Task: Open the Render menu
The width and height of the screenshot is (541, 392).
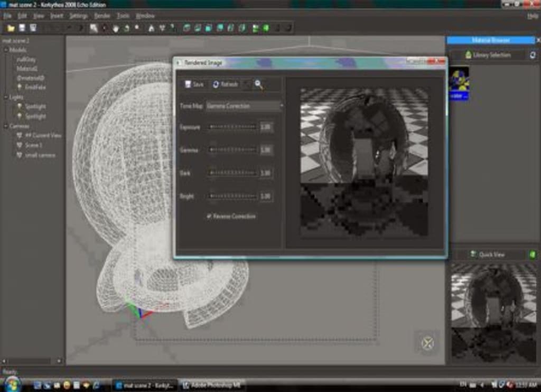Action: (x=102, y=16)
